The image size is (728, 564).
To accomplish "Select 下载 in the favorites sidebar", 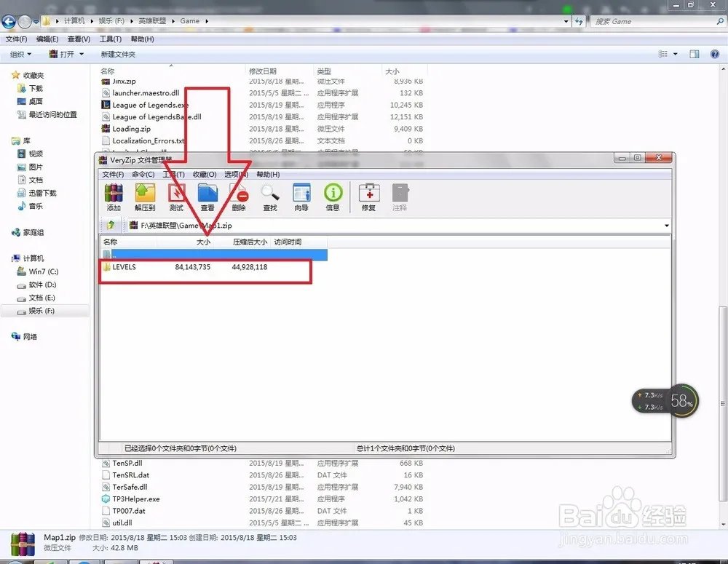I will [x=30, y=88].
